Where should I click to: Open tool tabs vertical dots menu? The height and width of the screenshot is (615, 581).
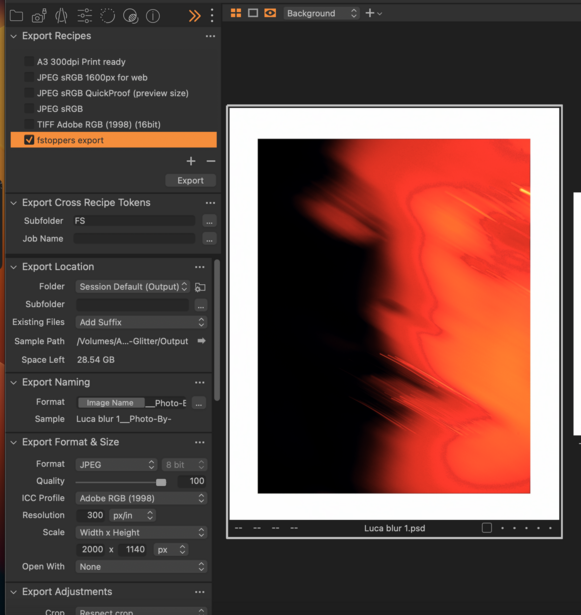coord(212,16)
